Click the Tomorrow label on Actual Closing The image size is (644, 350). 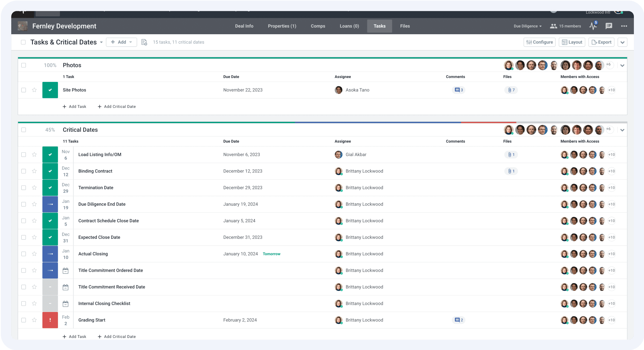coord(272,254)
